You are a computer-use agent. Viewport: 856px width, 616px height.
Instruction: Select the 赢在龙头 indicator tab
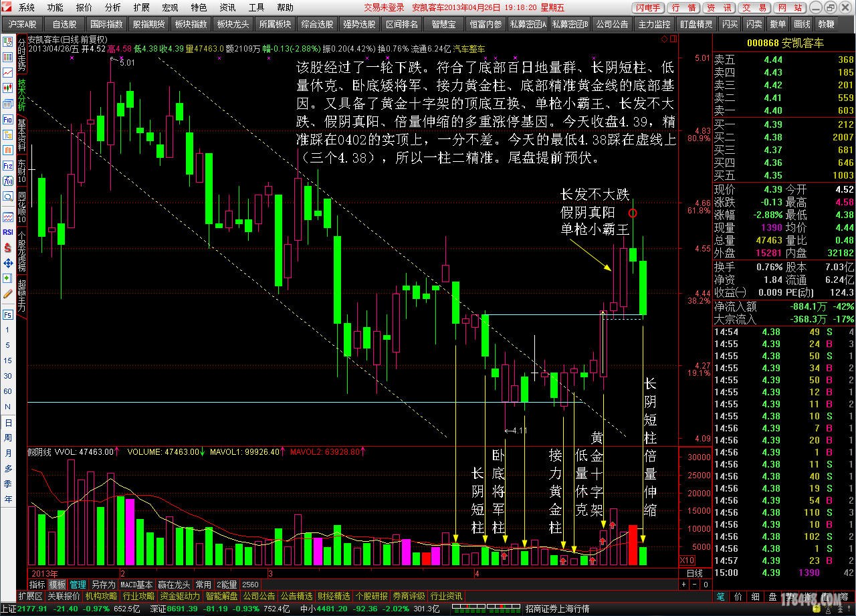click(x=175, y=584)
